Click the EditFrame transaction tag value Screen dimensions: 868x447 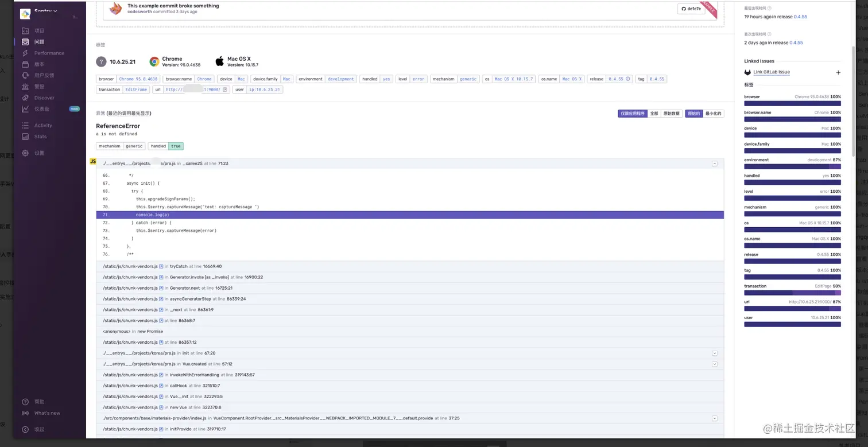click(x=136, y=90)
